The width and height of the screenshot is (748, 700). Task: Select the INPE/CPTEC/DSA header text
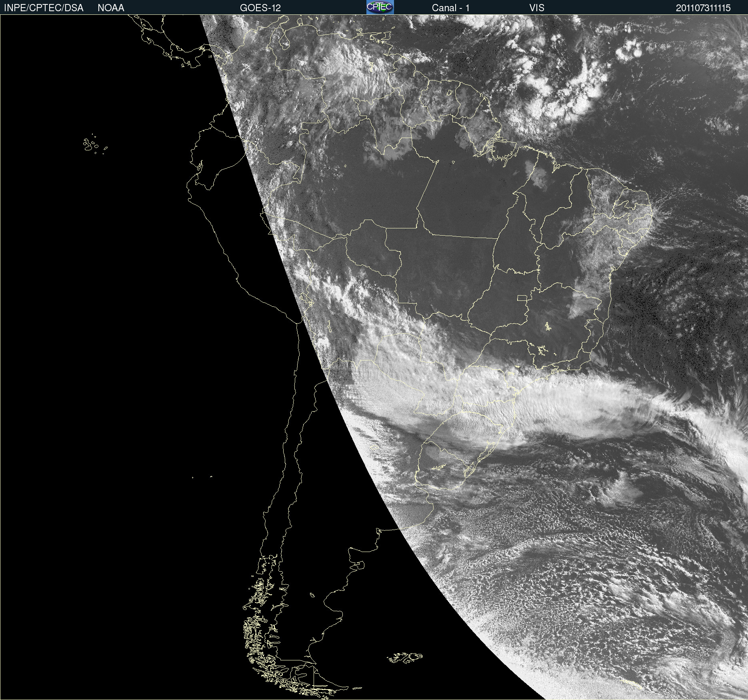click(x=44, y=8)
